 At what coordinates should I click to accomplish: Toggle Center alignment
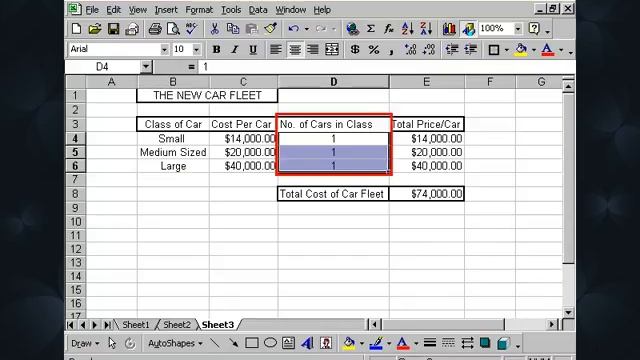295,50
